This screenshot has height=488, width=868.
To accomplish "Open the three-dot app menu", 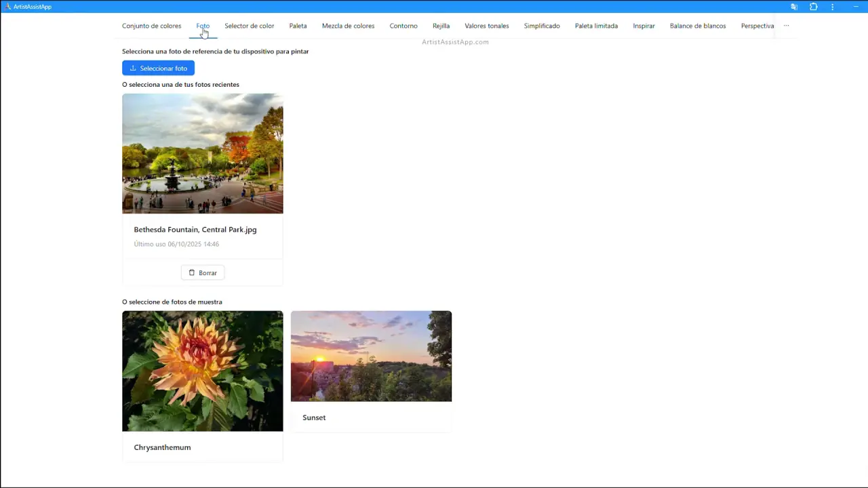I will (x=833, y=7).
